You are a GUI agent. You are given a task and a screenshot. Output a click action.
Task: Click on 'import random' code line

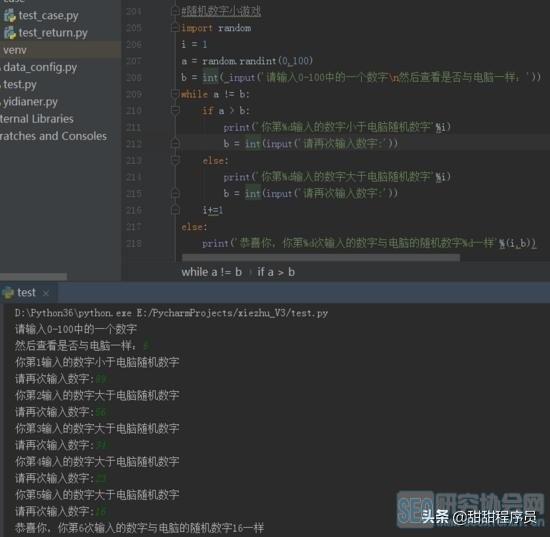point(216,28)
